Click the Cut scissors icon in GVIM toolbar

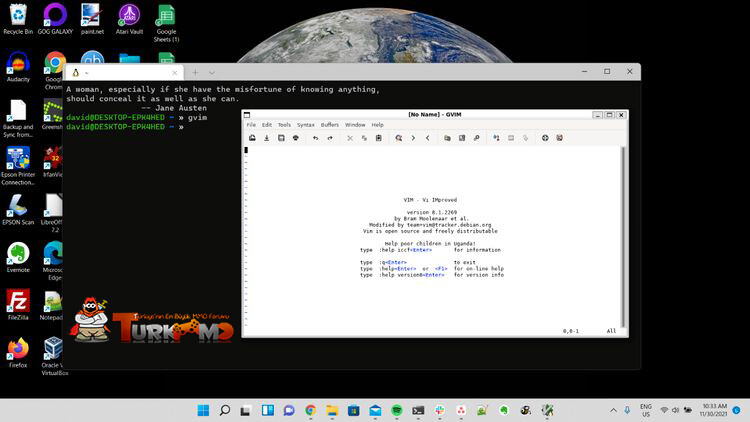tap(350, 138)
